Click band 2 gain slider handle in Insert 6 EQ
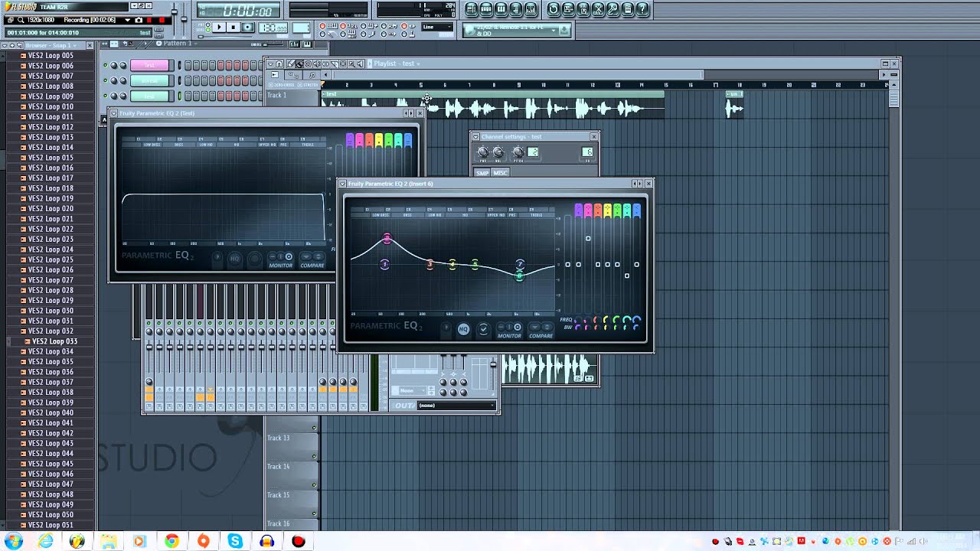 pyautogui.click(x=588, y=239)
